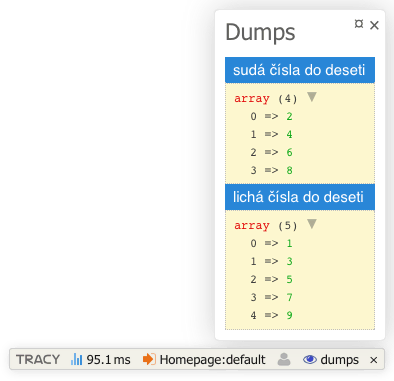
Task: Click the 'lichá čísla do deseti' header
Action: [300, 197]
